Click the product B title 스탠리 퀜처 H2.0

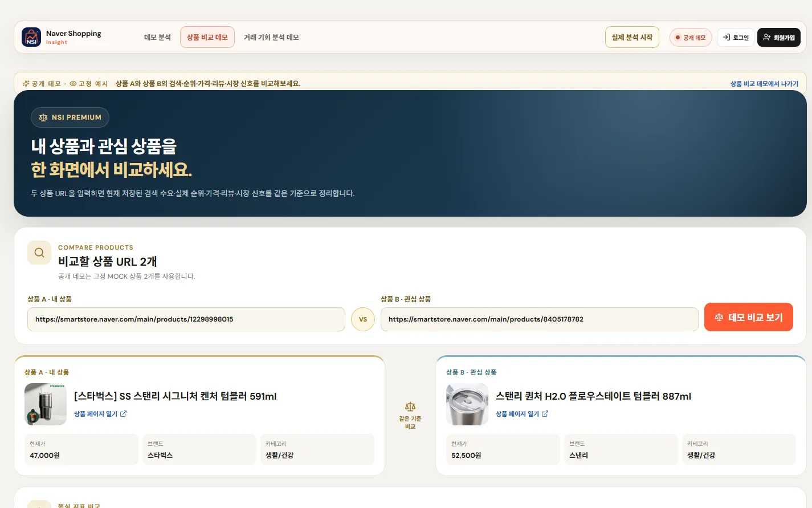click(593, 396)
